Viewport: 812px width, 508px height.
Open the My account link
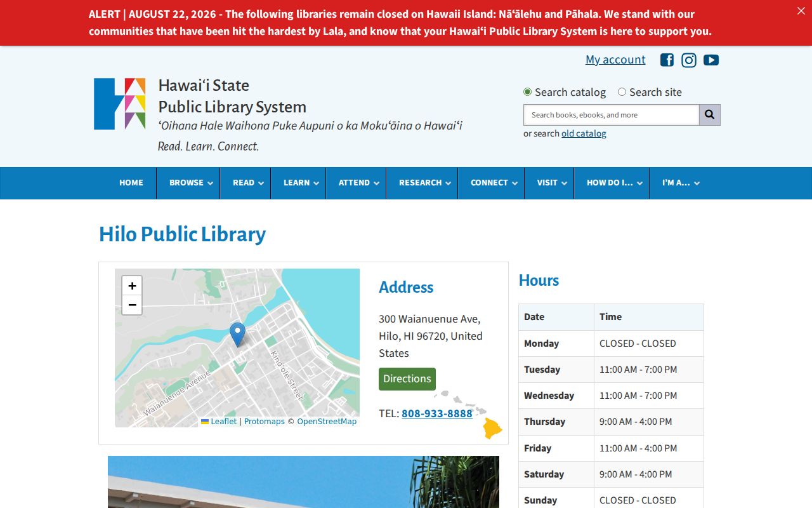pyautogui.click(x=615, y=60)
